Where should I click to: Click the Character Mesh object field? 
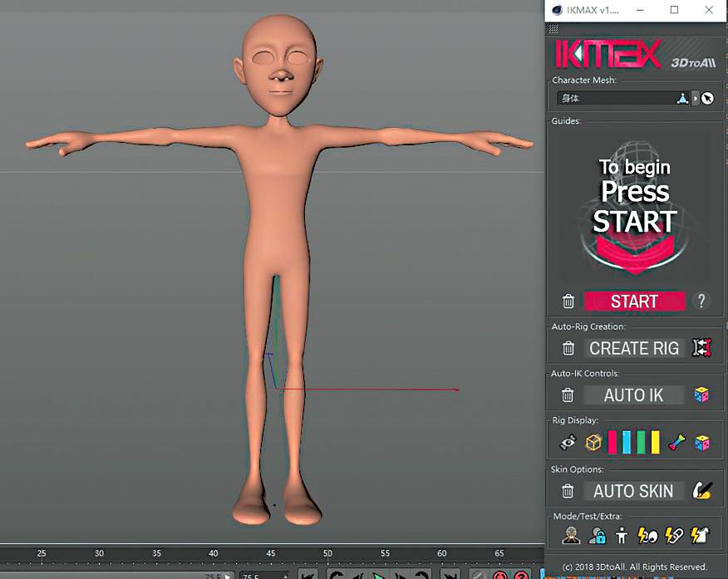615,98
